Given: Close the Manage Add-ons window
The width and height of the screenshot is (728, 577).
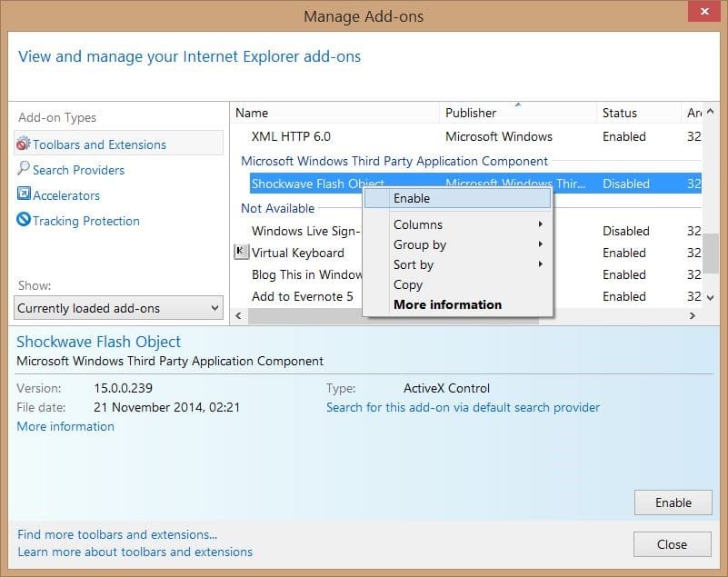Looking at the screenshot, I should pos(703,11).
